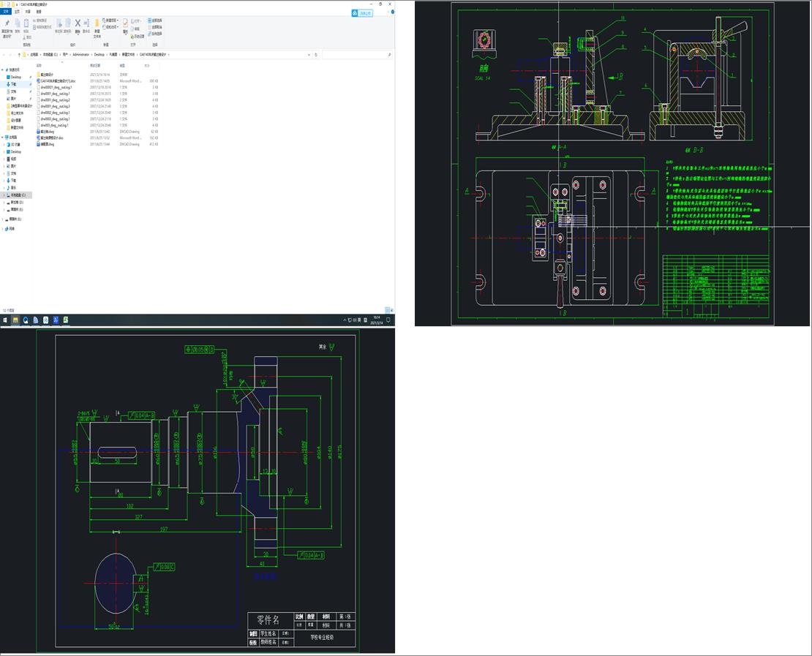This screenshot has width=812, height=656.
Task: Click the Pin to Quick access icon
Action: point(7,24)
